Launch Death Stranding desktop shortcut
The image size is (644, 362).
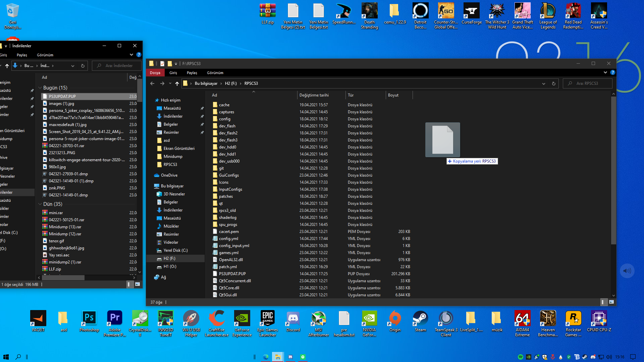pyautogui.click(x=369, y=16)
